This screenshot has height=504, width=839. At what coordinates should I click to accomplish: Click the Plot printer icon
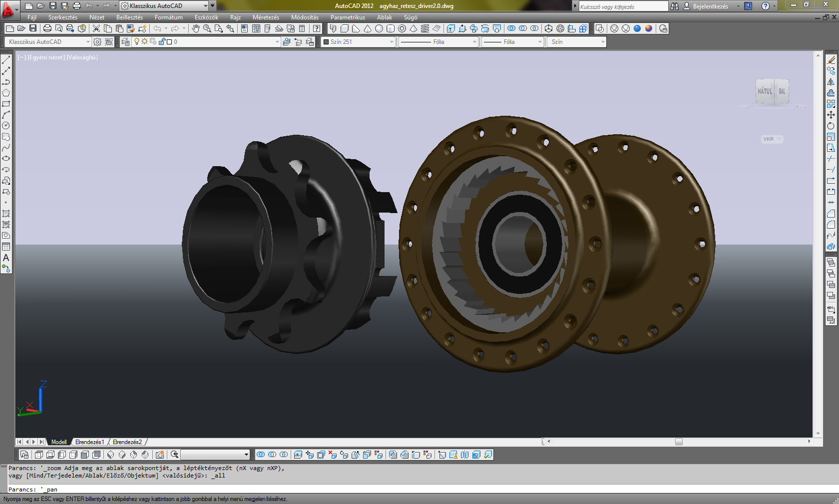[47, 28]
